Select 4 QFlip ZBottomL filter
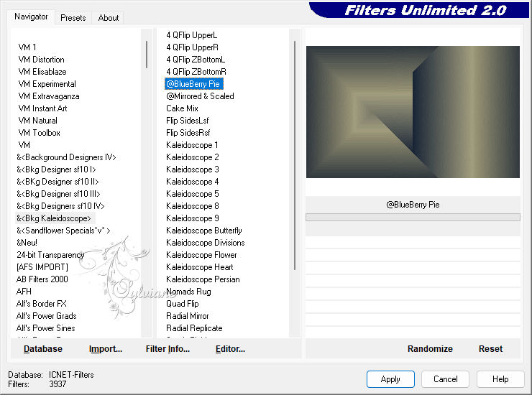This screenshot has height=395, width=532. (196, 60)
